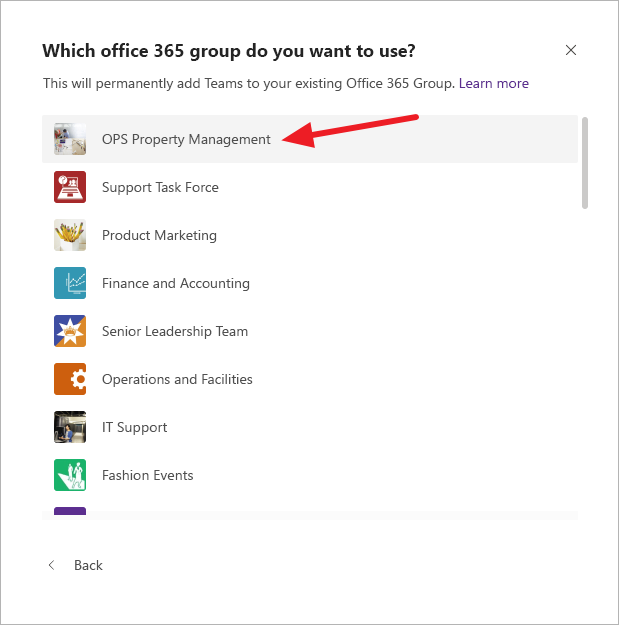Click the Support Task Force red icon
The image size is (619, 625).
tap(70, 187)
